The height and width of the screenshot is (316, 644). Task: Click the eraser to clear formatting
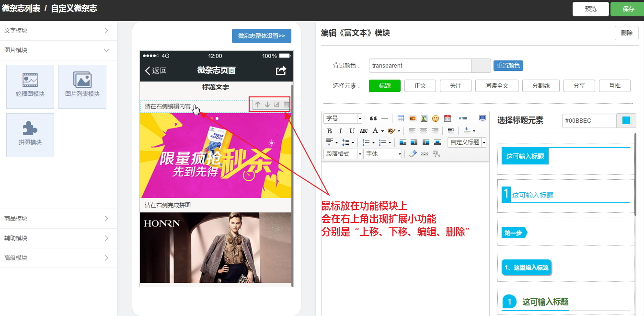[414, 154]
